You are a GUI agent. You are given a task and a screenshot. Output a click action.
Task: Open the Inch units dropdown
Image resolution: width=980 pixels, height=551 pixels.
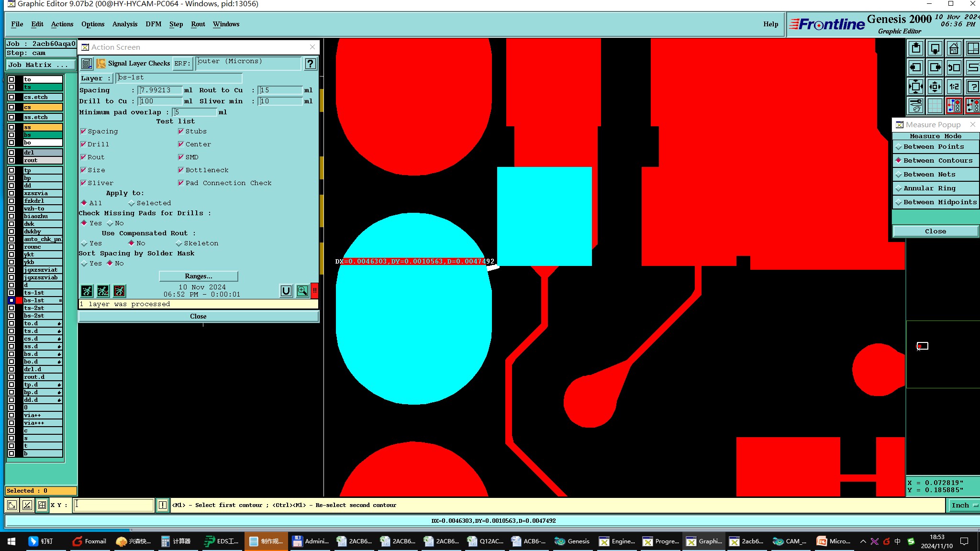point(963,505)
